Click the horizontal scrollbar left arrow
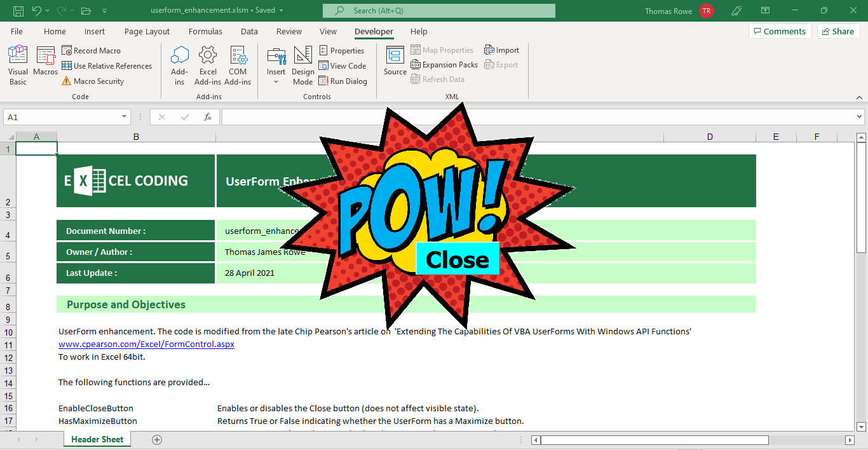 pos(536,440)
